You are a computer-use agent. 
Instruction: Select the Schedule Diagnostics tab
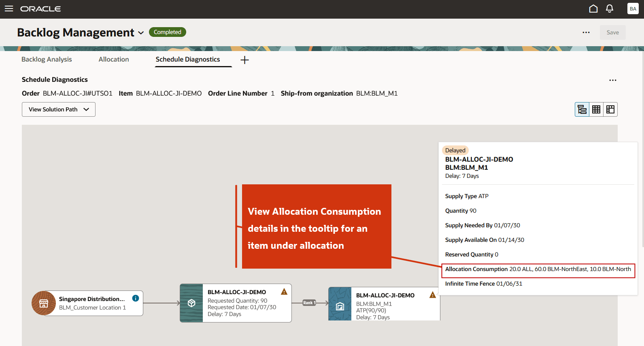(x=188, y=59)
